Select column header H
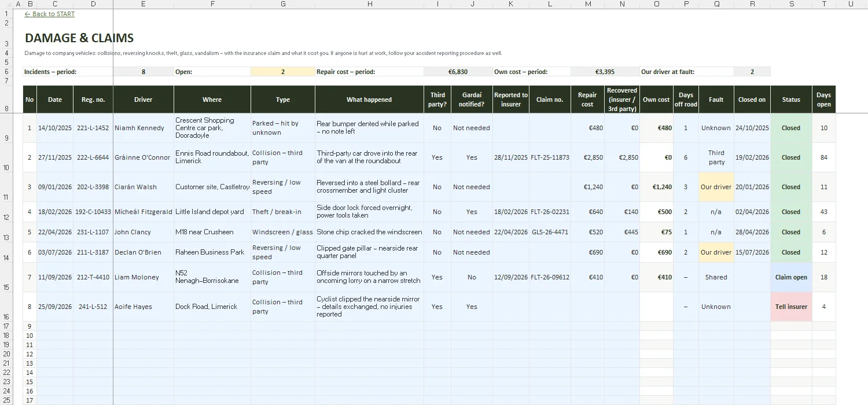Screen dimensions: 868x405 [x=369, y=4]
